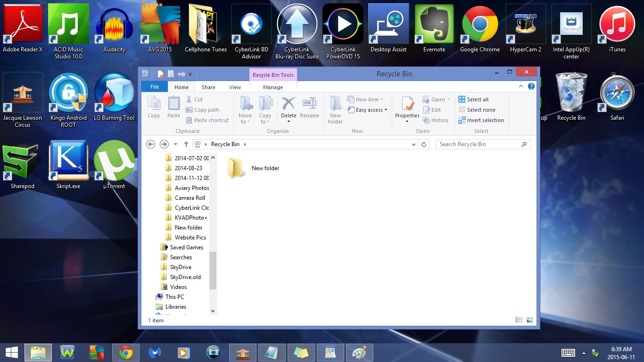Screen dimensions: 644x362
Task: Select New folder item in Recycle Bin
Action: (x=254, y=168)
